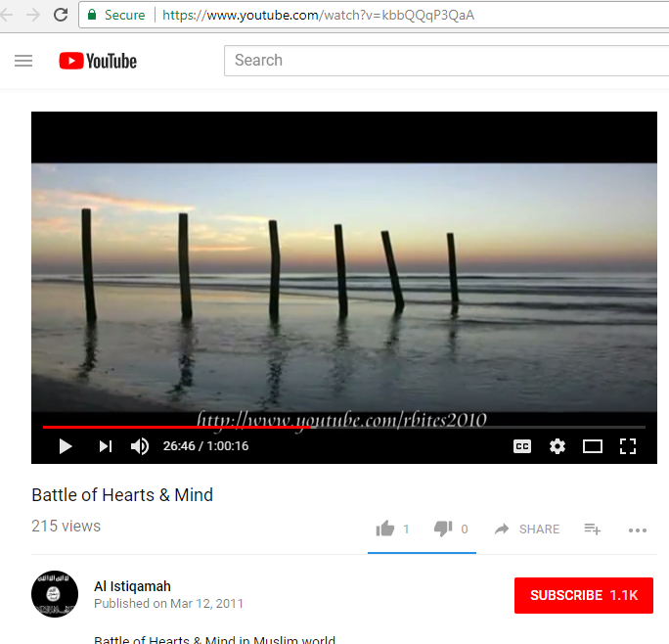
Task: Skip to next video
Action: (106, 446)
